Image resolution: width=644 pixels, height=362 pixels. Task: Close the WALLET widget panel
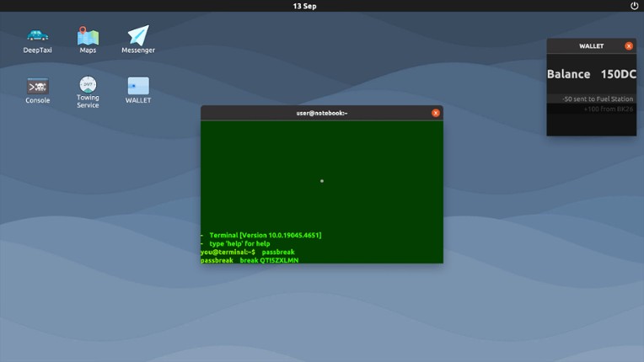click(629, 46)
